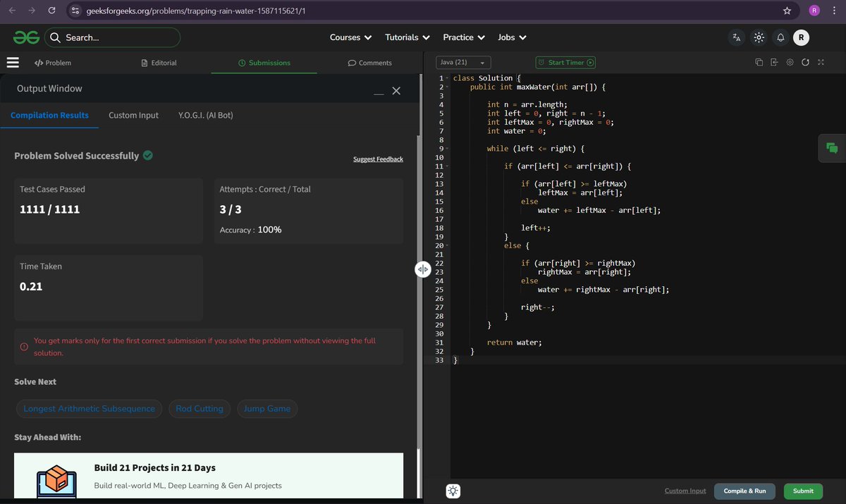This screenshot has height=504, width=846.
Task: Switch to the Editorial tab
Action: click(159, 63)
